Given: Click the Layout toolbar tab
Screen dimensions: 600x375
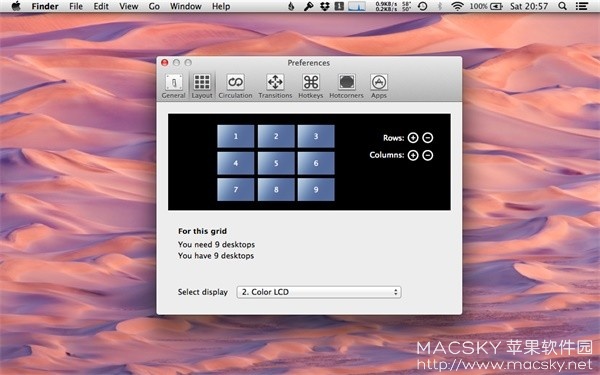Looking at the screenshot, I should click(202, 86).
